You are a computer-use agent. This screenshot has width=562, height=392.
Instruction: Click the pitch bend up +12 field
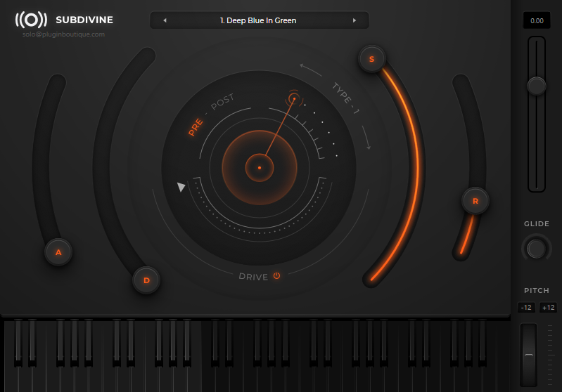(548, 307)
